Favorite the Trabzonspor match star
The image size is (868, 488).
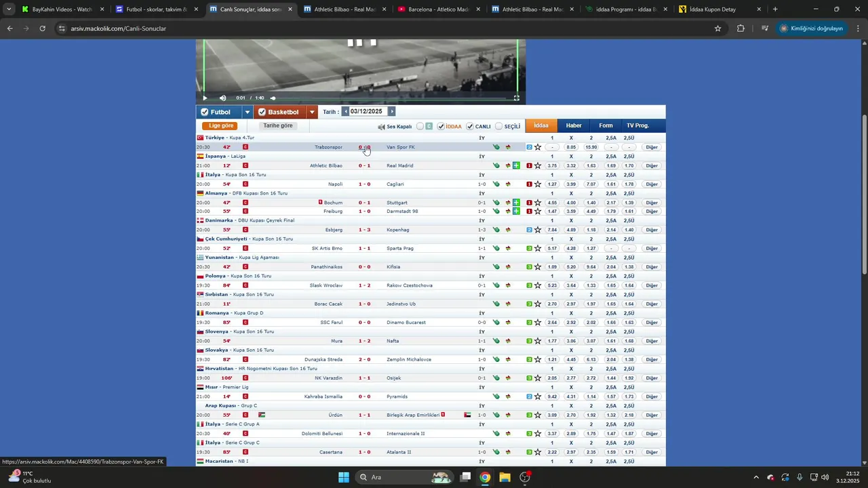point(538,147)
